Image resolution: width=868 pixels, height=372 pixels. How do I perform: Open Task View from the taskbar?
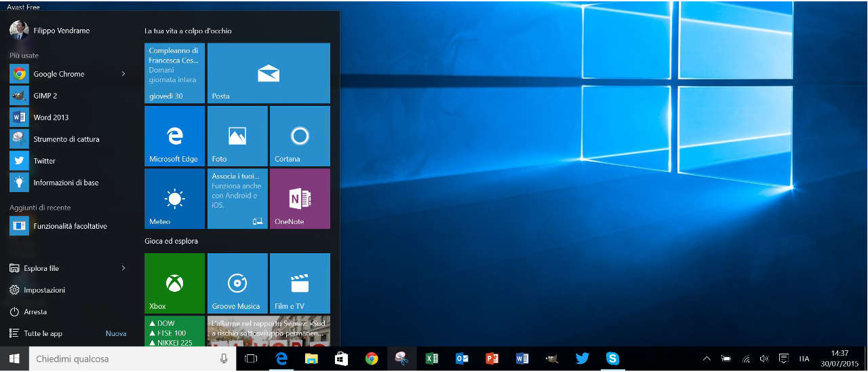pyautogui.click(x=252, y=358)
